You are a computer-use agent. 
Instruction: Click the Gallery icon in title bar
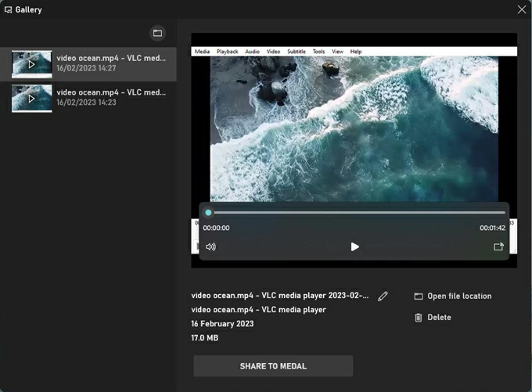(x=9, y=10)
